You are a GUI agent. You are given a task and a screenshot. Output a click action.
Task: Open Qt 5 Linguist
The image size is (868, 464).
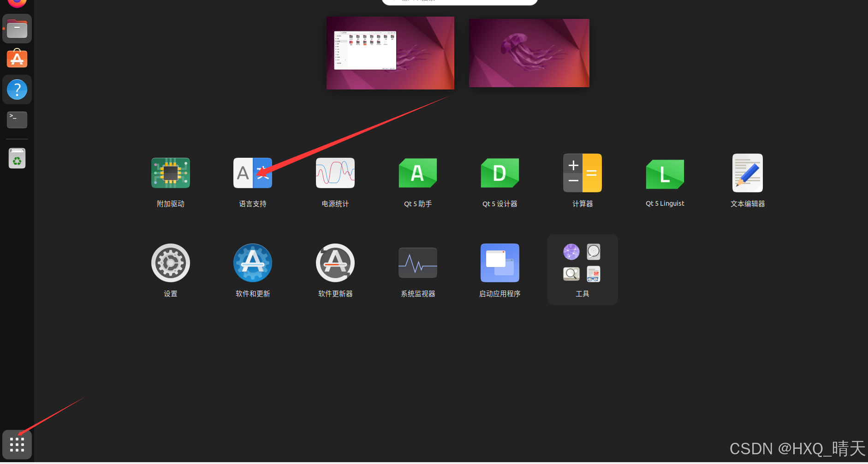(665, 174)
